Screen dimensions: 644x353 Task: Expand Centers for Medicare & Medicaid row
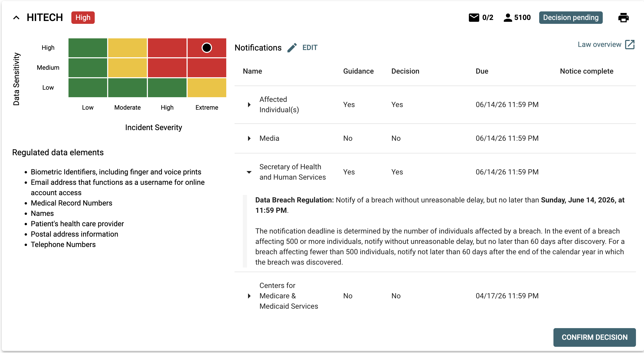click(x=249, y=296)
